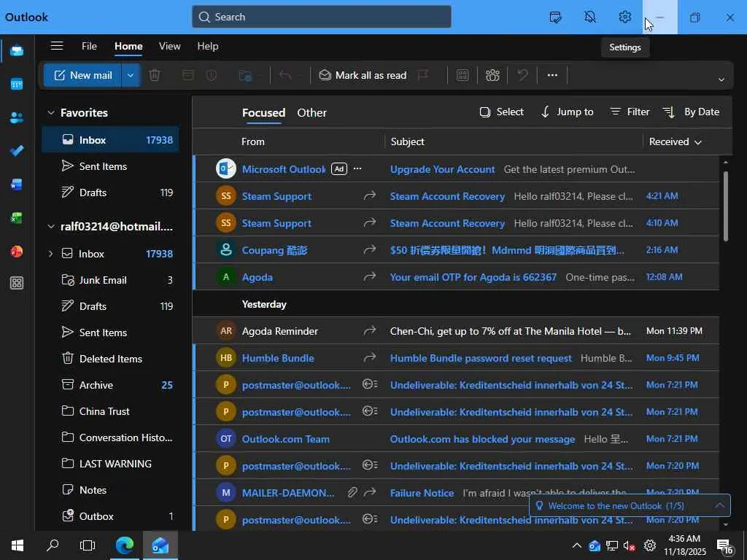Select the Deleted Items folder
The height and width of the screenshot is (560, 747).
(111, 359)
